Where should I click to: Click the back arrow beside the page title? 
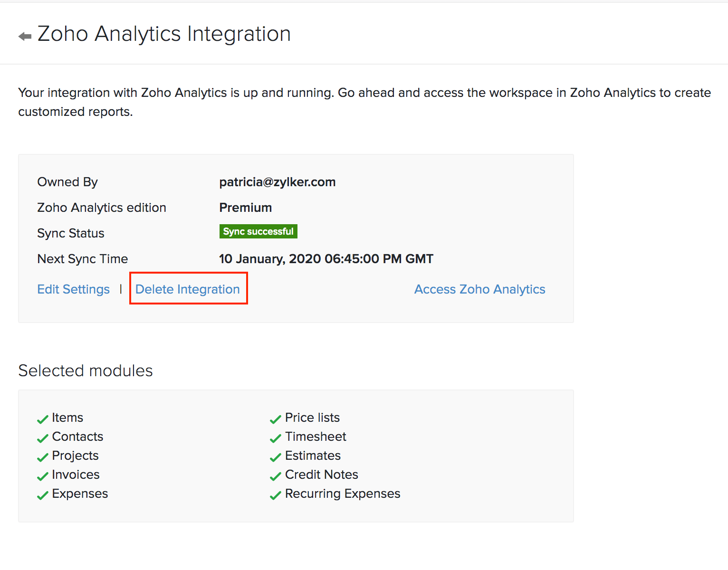tap(25, 36)
